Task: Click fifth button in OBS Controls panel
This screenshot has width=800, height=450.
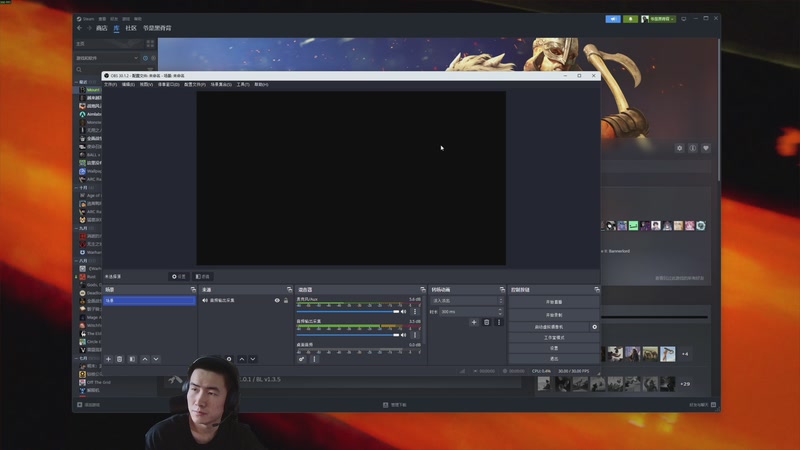Action: [x=554, y=348]
